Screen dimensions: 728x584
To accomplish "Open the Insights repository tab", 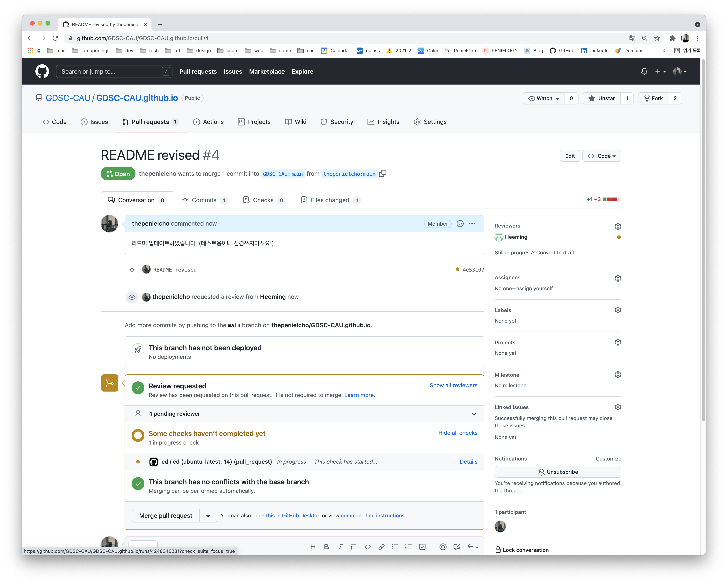I will point(383,122).
